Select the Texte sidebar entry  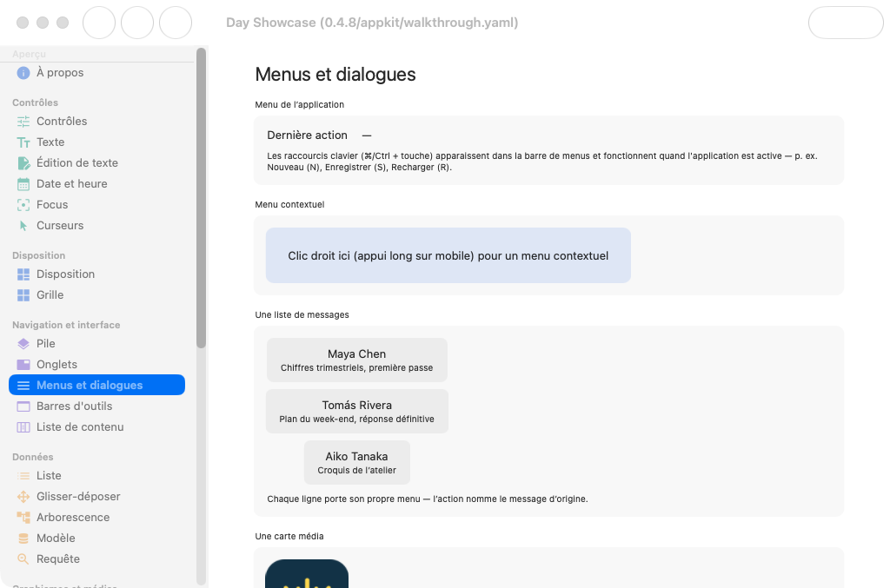click(x=97, y=142)
